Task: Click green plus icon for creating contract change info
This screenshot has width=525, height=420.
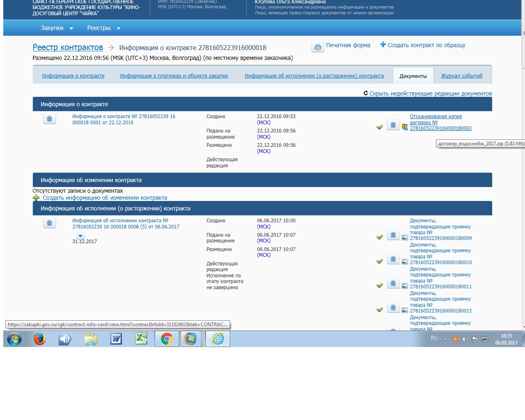Action: (x=36, y=198)
